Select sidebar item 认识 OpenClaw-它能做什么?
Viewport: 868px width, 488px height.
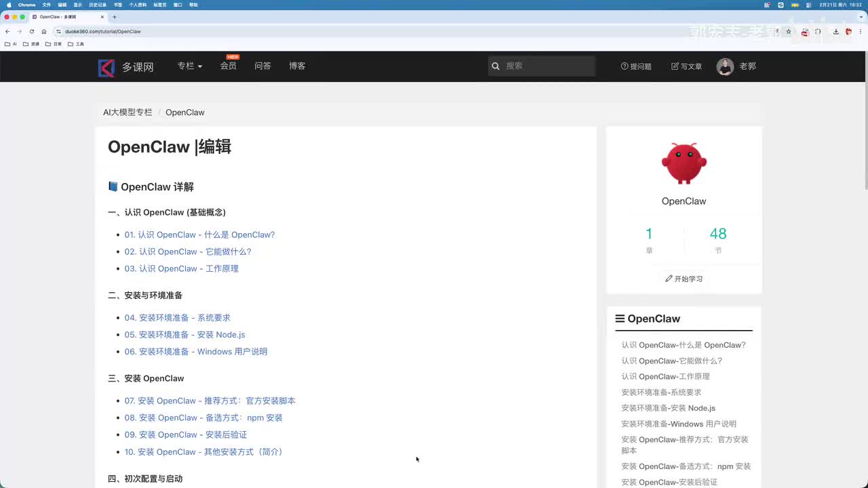point(671,361)
